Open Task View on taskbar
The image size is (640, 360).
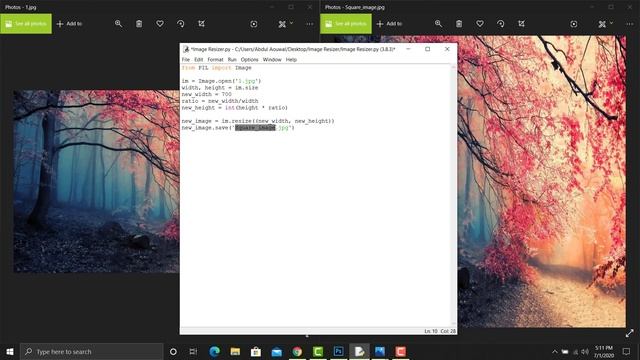tap(193, 351)
